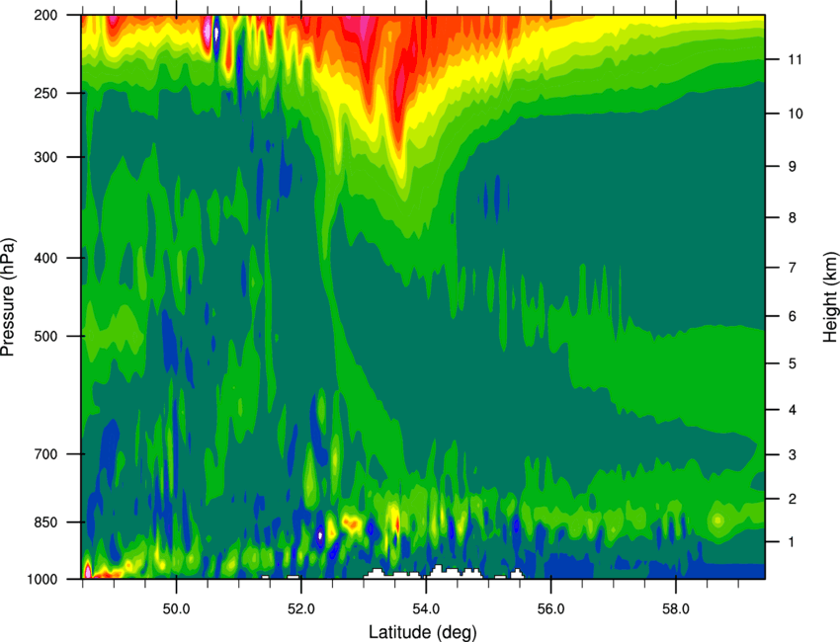Click the 11 km height label
840x642 pixels.
tap(795, 59)
